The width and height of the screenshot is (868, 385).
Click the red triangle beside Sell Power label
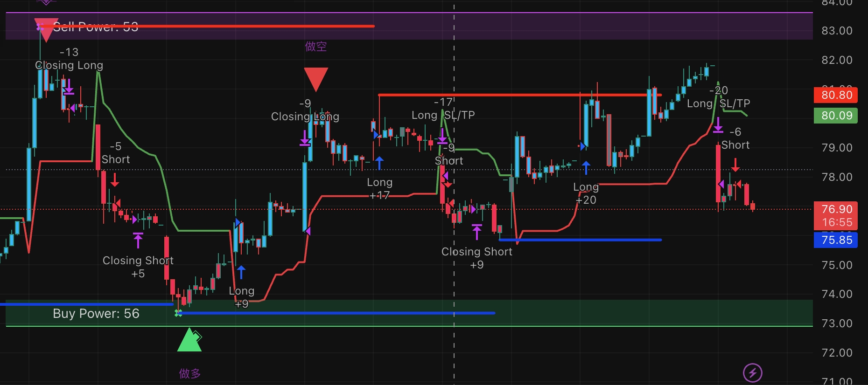pos(46,30)
